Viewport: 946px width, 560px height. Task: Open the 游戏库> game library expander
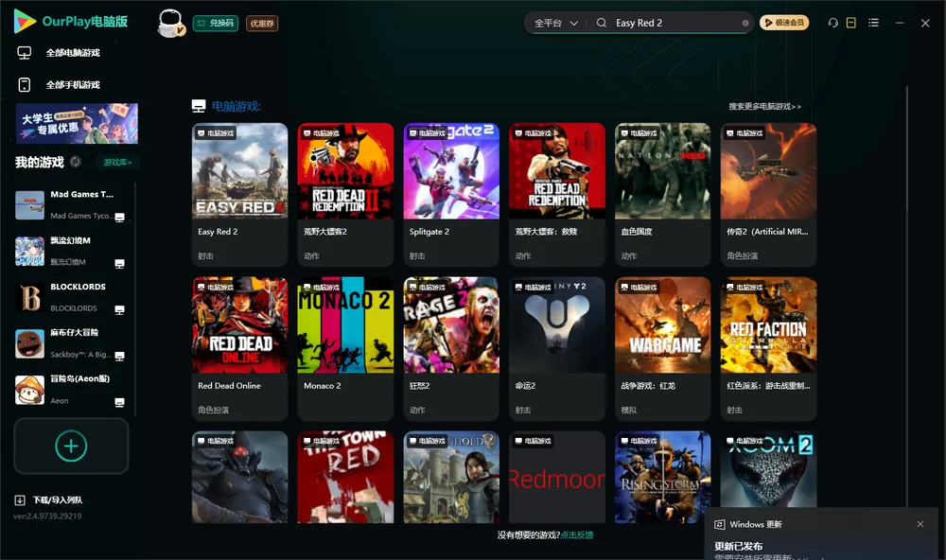click(x=117, y=162)
